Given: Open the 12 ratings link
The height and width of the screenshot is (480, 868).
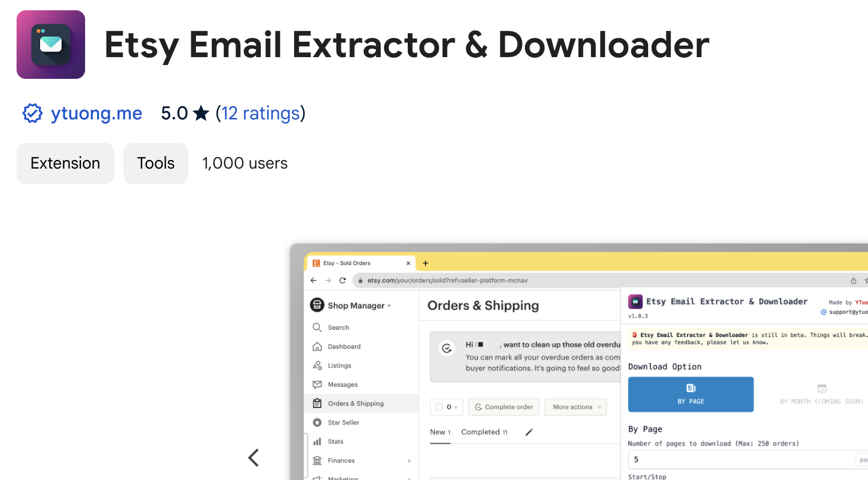Looking at the screenshot, I should click(260, 113).
